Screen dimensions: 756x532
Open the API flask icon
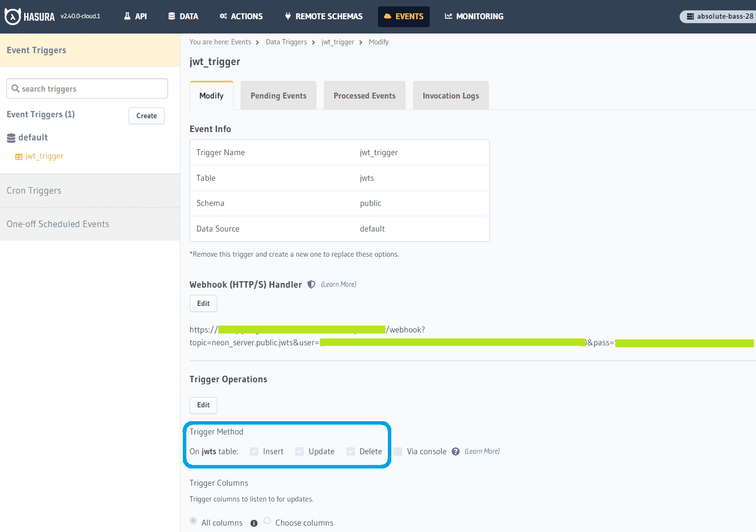tap(127, 16)
